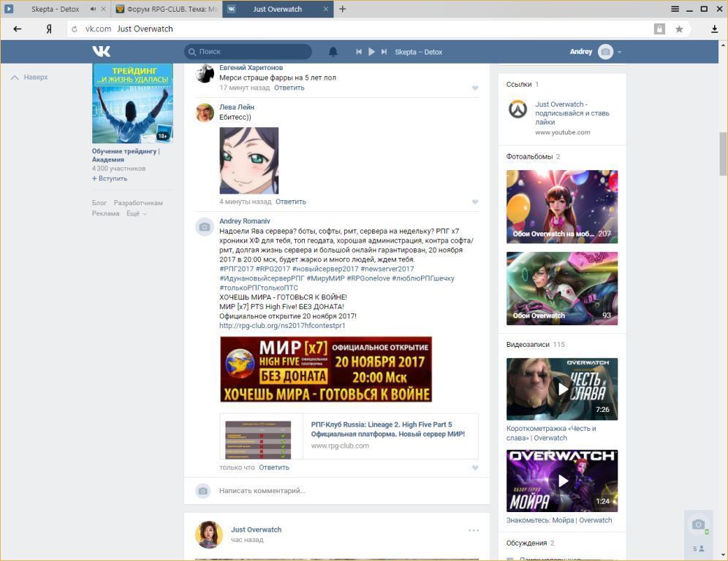The width and height of the screenshot is (728, 561).
Task: Open anime sticker image in comment
Action: [249, 161]
